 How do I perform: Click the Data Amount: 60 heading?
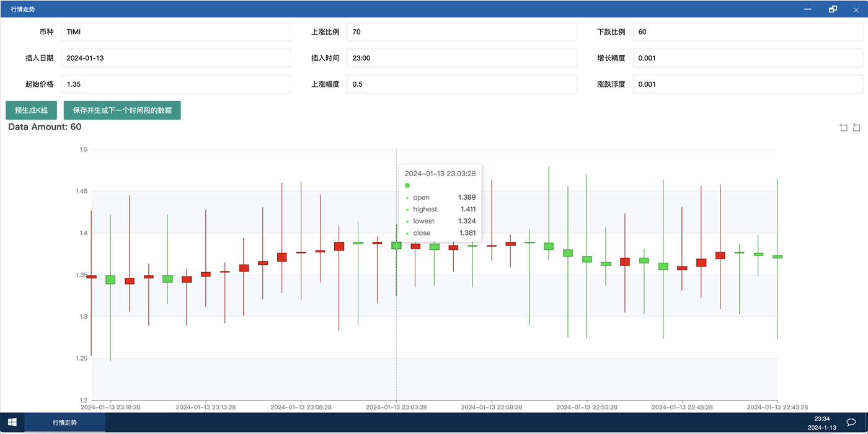pos(45,127)
